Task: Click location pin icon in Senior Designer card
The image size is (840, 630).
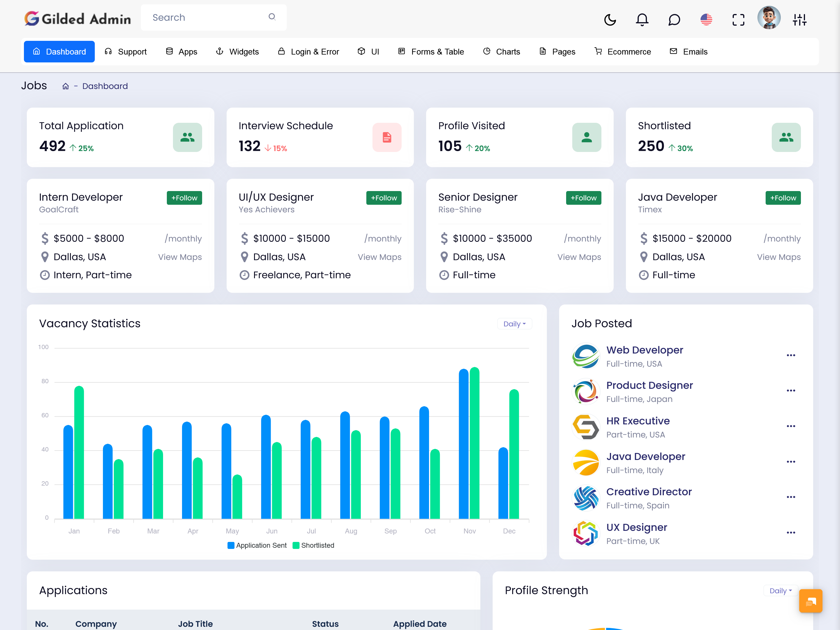Action: 444,257
